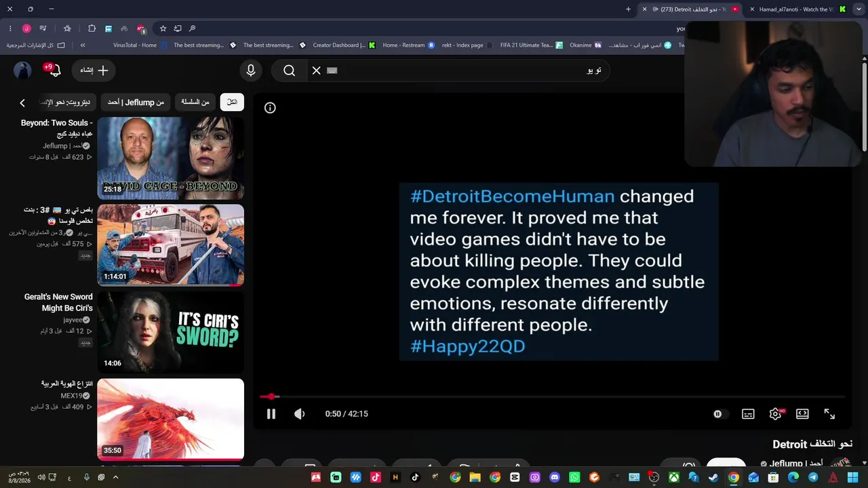This screenshot has height=488, width=868.
Task: Show more filter chips with the chevron arrow
Action: [x=22, y=102]
